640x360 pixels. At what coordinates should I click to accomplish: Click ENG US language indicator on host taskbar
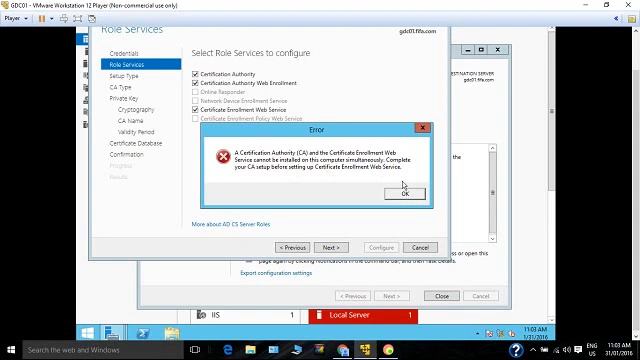592,350
